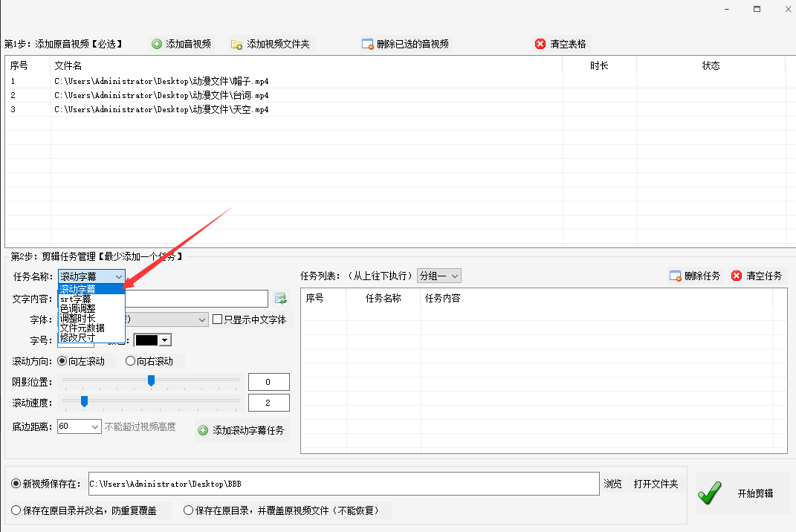This screenshot has height=532, width=796.
Task: Click the green checkmark 开始剪辑 icon
Action: pyautogui.click(x=710, y=493)
